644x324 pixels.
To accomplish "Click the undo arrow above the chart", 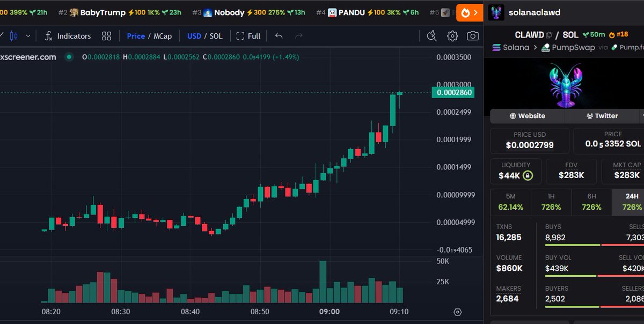I will [279, 36].
